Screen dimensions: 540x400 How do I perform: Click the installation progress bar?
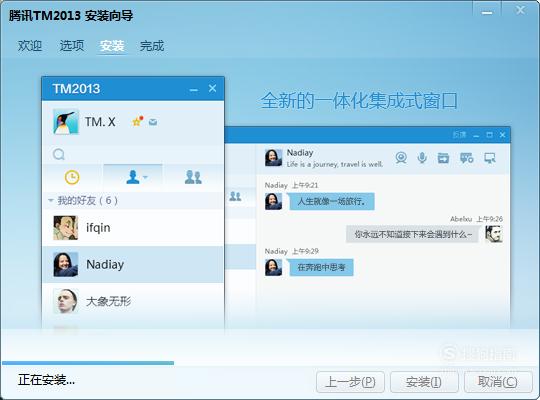pyautogui.click(x=88, y=363)
